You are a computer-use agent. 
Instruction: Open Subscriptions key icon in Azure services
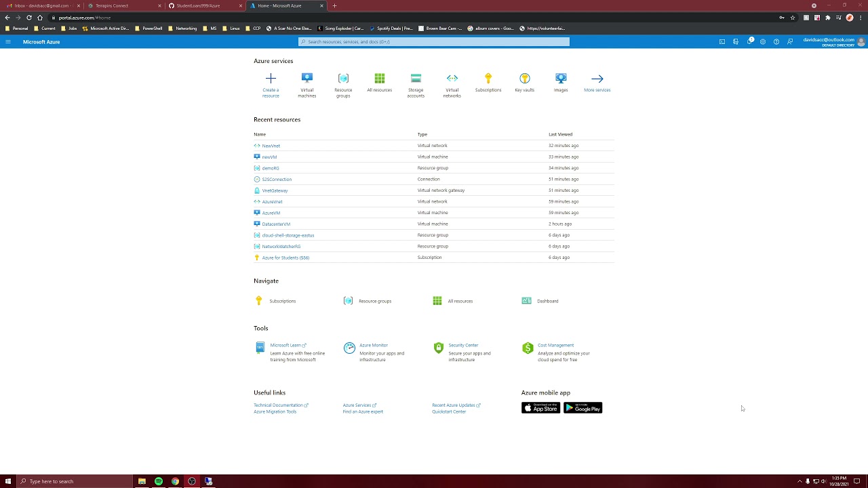click(x=488, y=79)
